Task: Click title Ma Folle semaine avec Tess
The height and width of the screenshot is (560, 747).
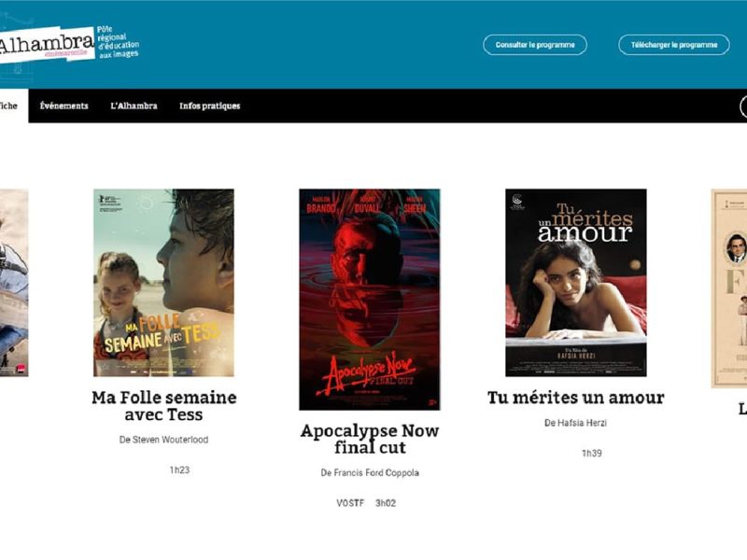Action: click(x=164, y=406)
